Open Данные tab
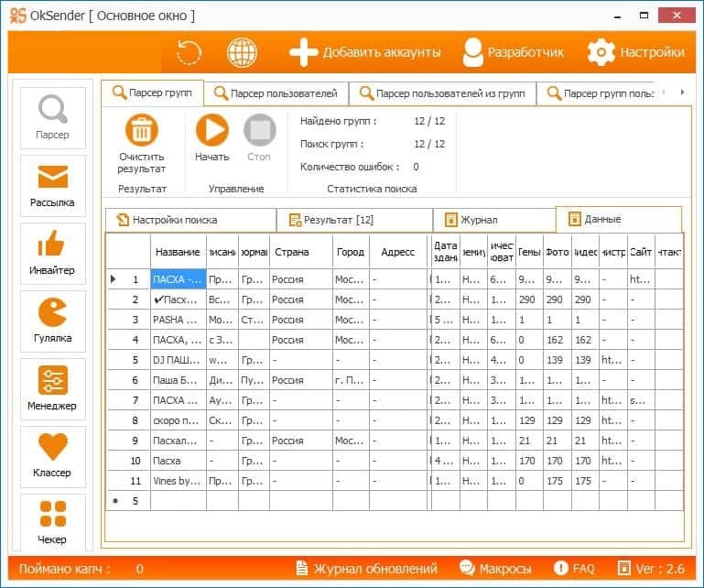Image resolution: width=704 pixels, height=588 pixels. (619, 219)
